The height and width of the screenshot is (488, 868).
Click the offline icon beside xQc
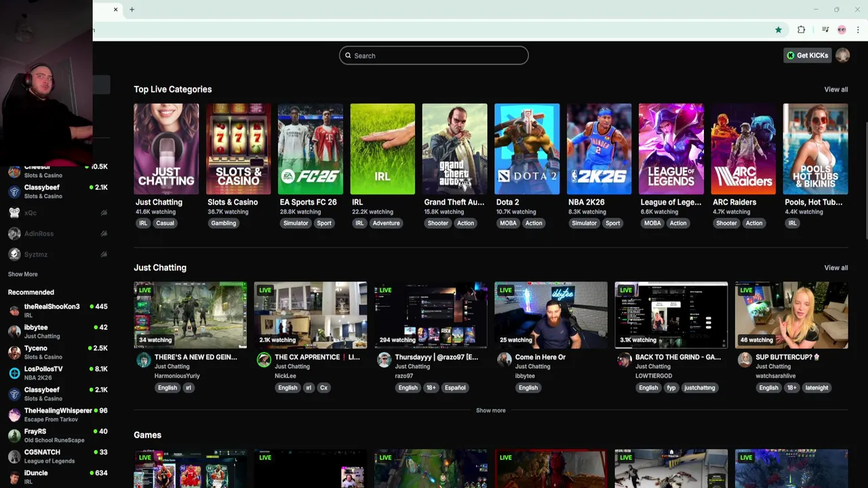coord(104,213)
